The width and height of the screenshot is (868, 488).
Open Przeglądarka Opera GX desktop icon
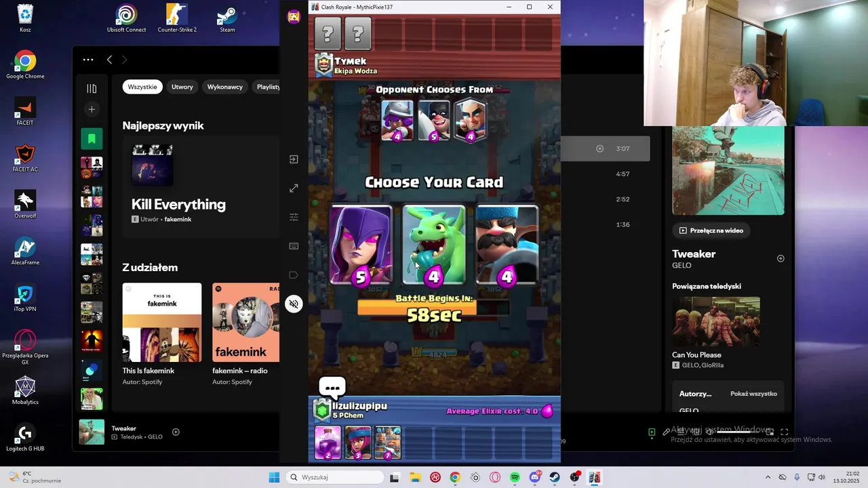(25, 347)
